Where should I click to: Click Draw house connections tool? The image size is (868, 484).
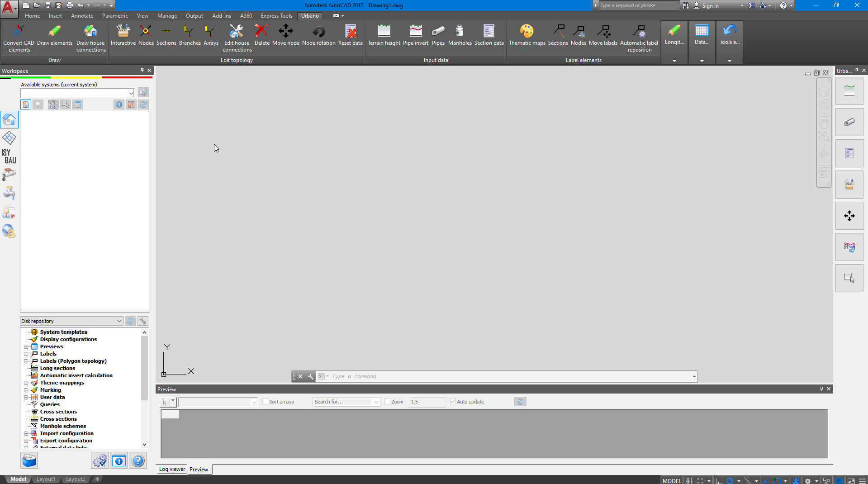(91, 38)
